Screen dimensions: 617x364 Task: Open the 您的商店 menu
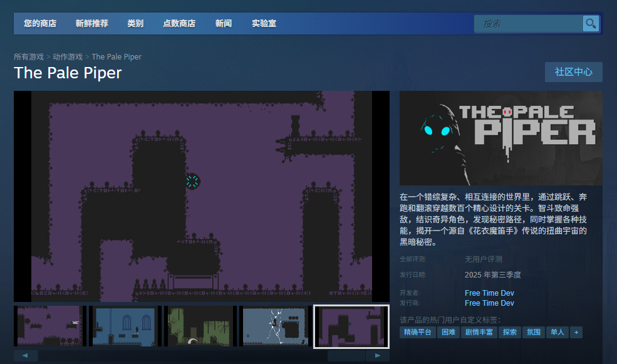pos(40,24)
